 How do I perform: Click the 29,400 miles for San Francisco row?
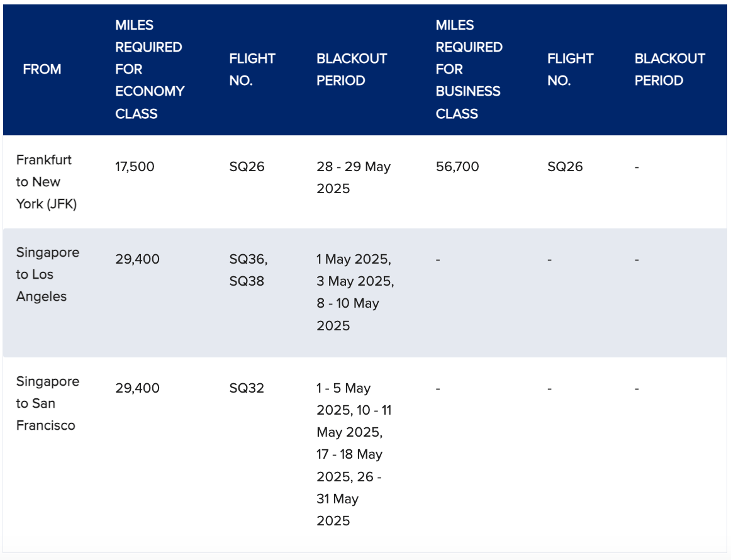click(138, 388)
